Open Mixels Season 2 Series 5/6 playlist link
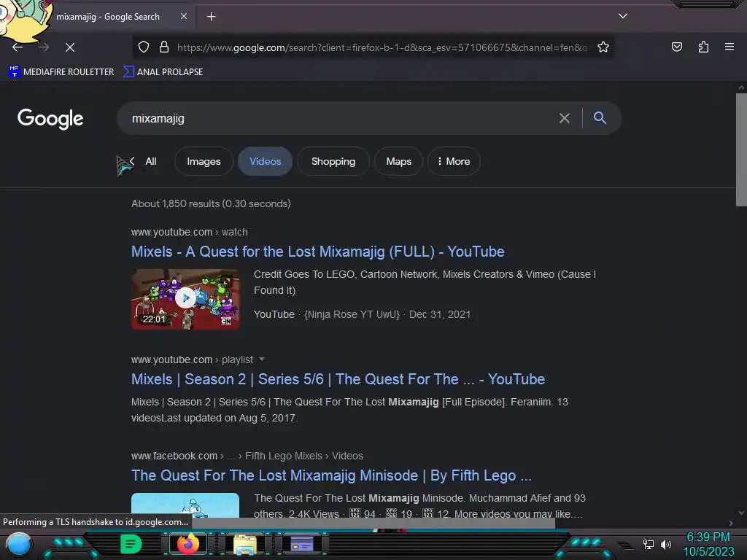The width and height of the screenshot is (747, 560). pyautogui.click(x=338, y=379)
